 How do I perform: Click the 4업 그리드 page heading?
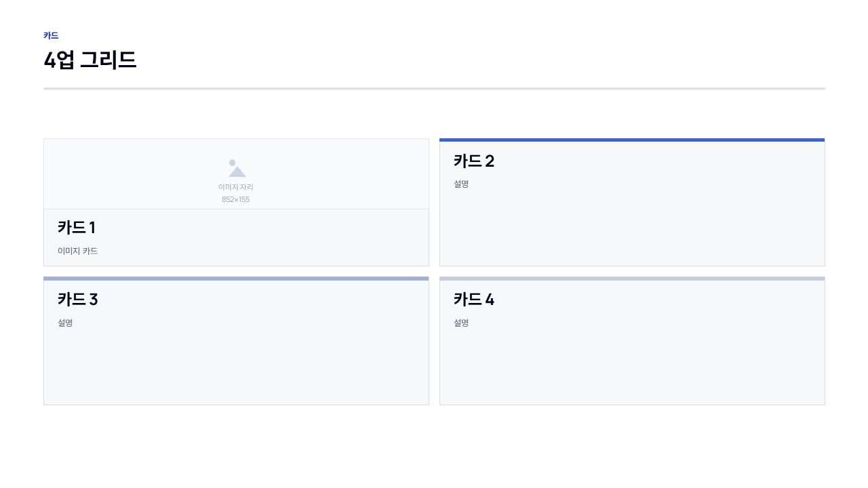90,60
